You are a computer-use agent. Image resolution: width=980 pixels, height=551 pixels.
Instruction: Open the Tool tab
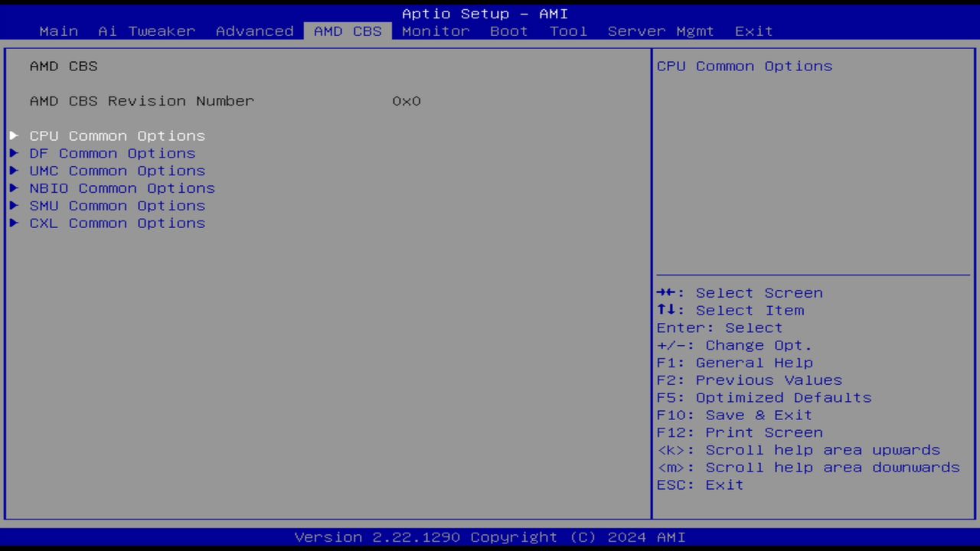568,31
